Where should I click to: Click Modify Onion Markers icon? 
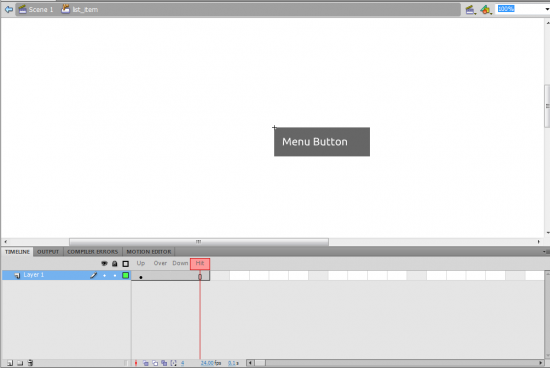[x=174, y=363]
